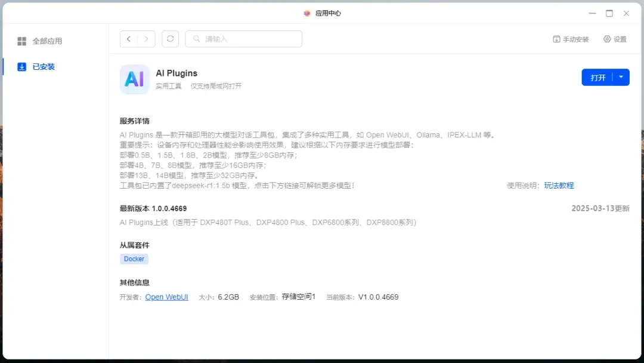The image size is (644, 363).
Task: Open the 玩法教程 tutorial link
Action: click(559, 186)
